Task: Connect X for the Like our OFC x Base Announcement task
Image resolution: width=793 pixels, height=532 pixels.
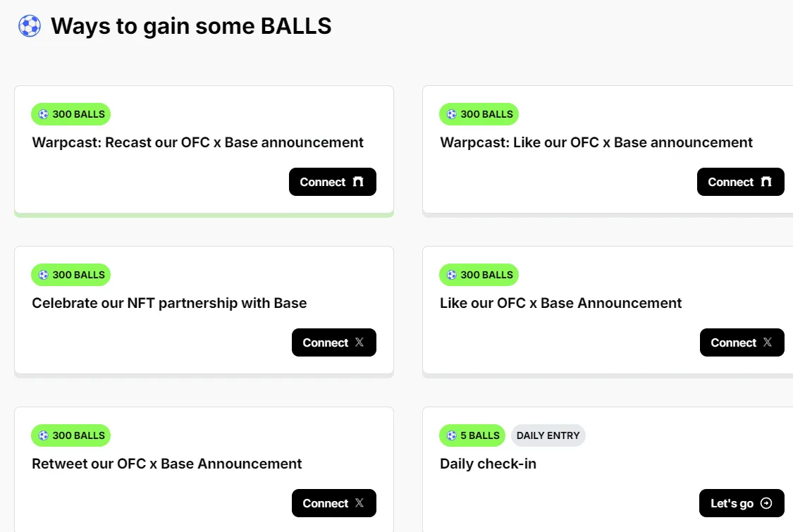Action: point(742,342)
